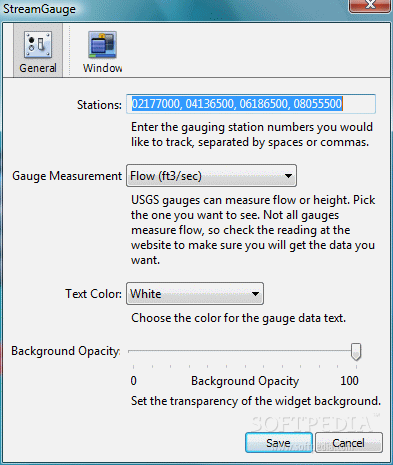Click the Text Color label

(x=93, y=294)
